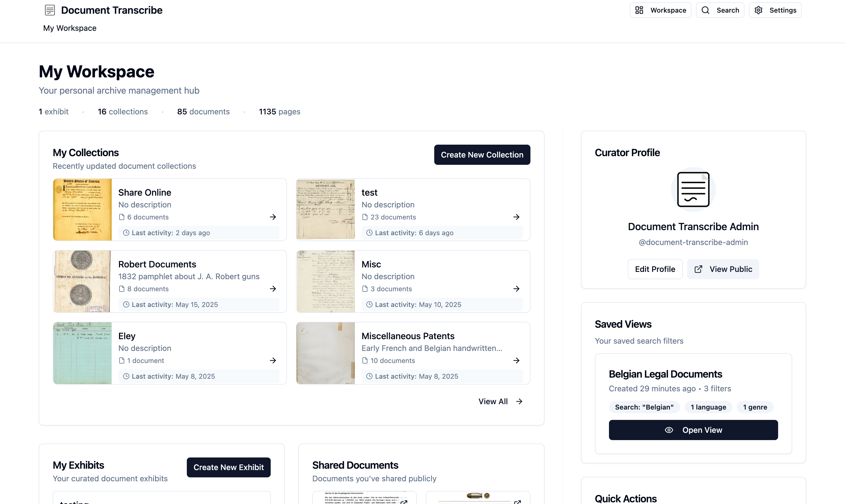Click clock icon beside 6 days ago

point(369,233)
